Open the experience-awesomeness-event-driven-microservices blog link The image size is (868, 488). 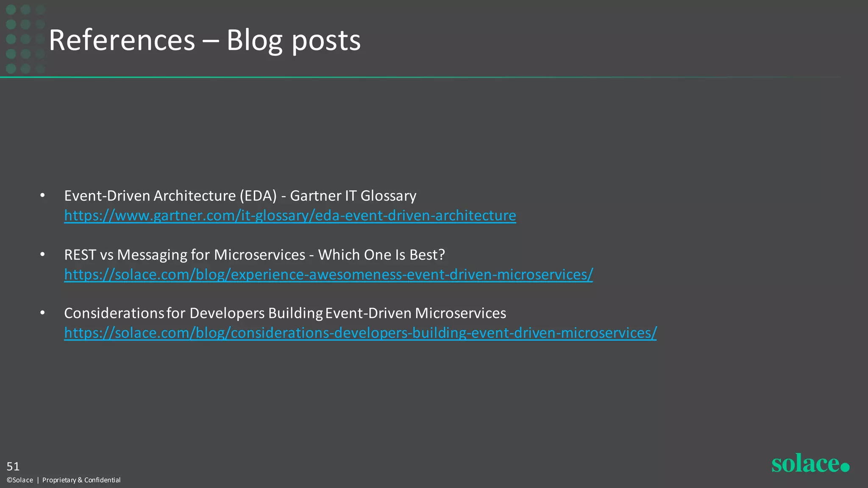[x=328, y=274]
